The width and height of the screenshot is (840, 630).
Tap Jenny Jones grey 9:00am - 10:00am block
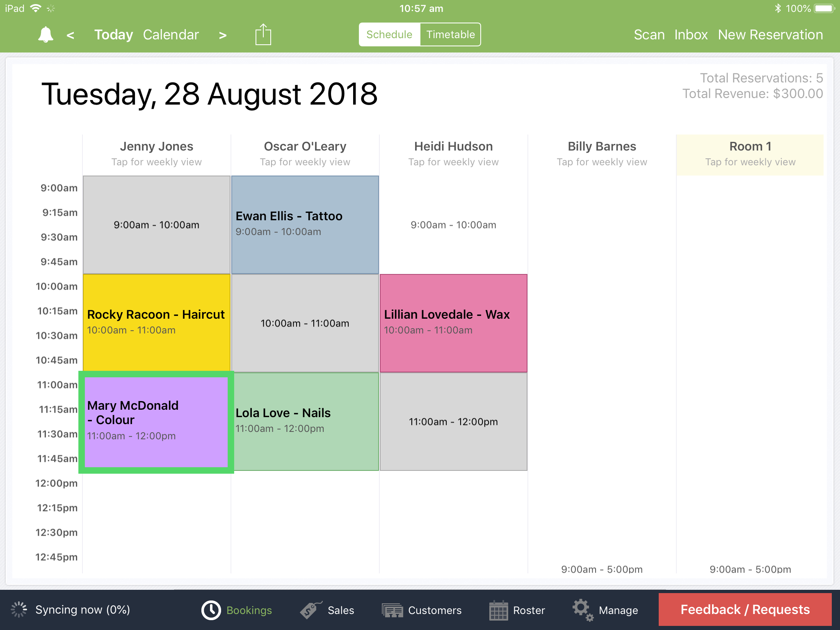pos(156,225)
